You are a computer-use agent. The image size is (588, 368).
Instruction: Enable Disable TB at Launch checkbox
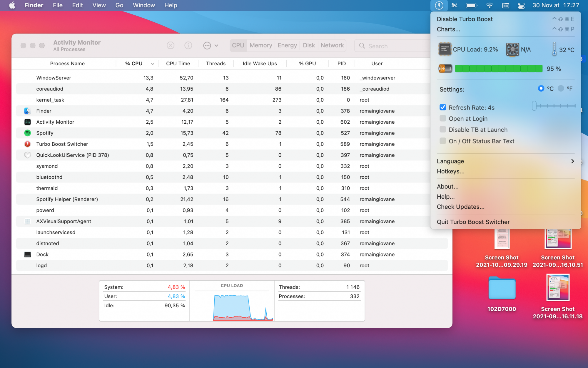point(443,130)
